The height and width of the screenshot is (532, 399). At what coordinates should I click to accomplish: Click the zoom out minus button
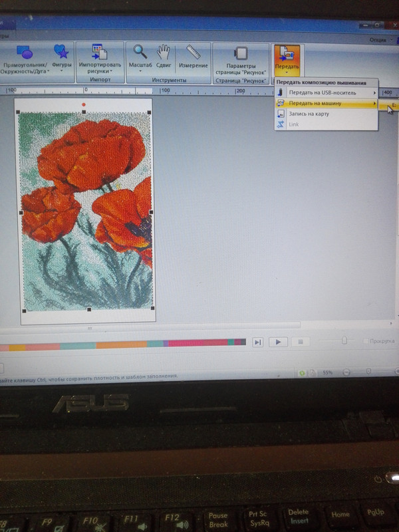pos(346,372)
